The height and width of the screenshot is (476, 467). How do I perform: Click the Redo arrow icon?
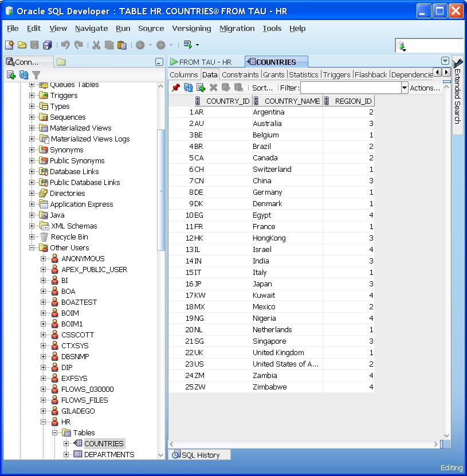[x=79, y=45]
